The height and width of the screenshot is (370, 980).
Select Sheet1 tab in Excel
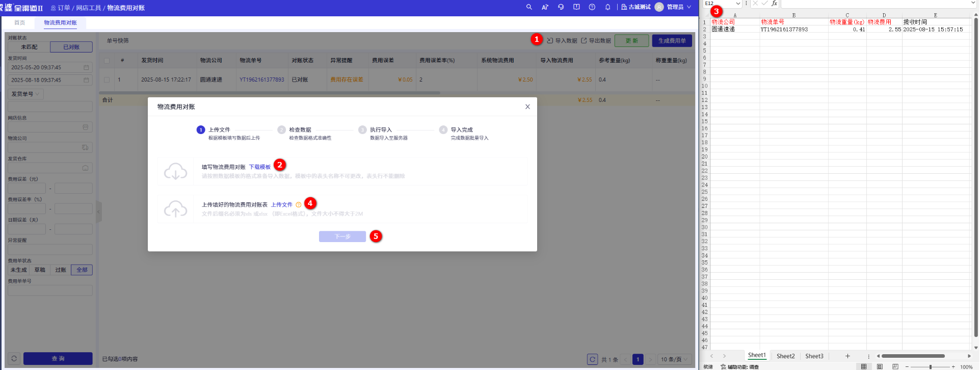(x=757, y=355)
